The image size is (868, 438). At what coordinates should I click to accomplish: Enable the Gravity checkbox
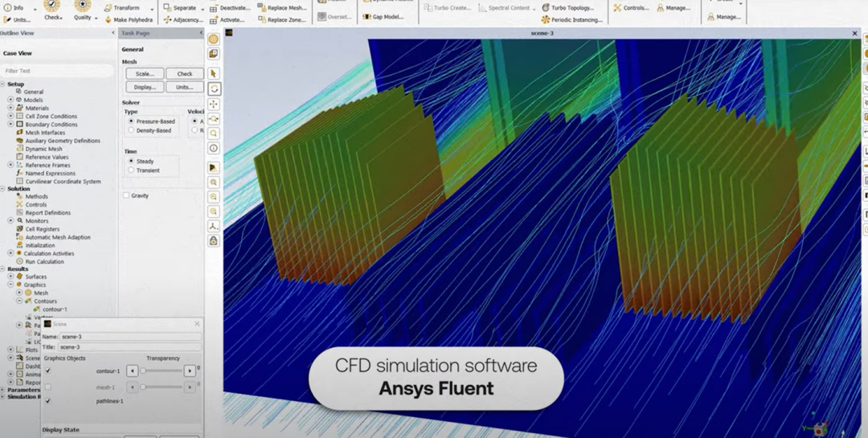(x=126, y=195)
